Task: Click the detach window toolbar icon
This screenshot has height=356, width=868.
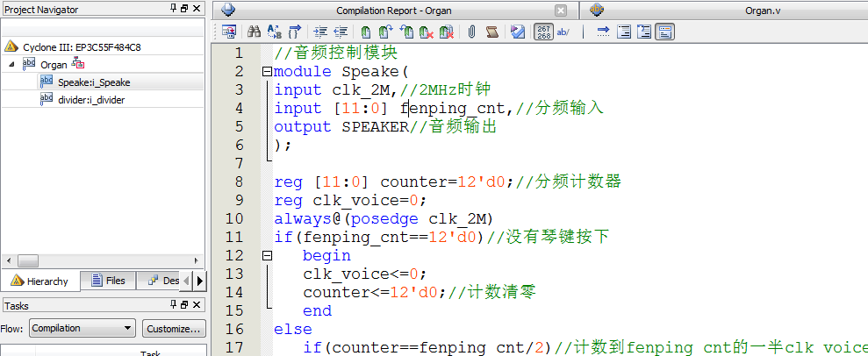Action: 228,32
